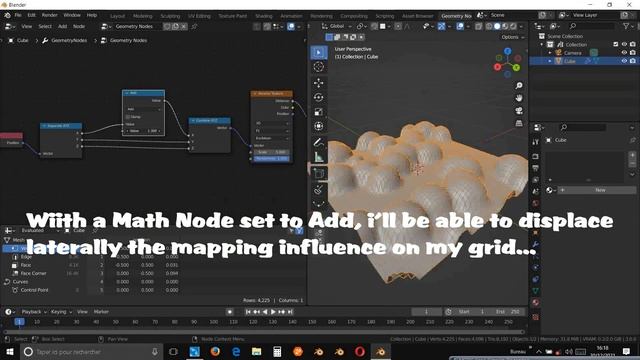Switch to solid viewport shading
This screenshot has width=640, height=360.
(497, 27)
